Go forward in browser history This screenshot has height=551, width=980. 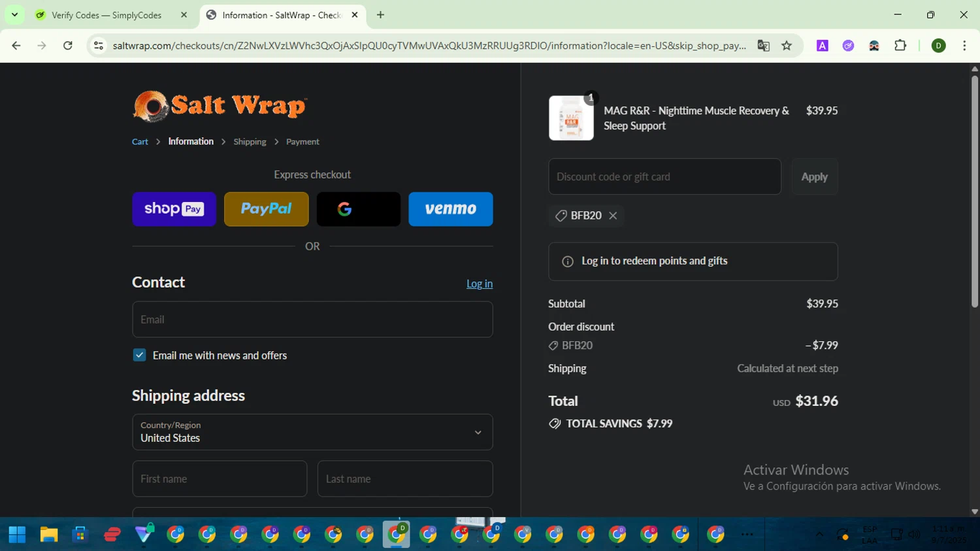(42, 46)
